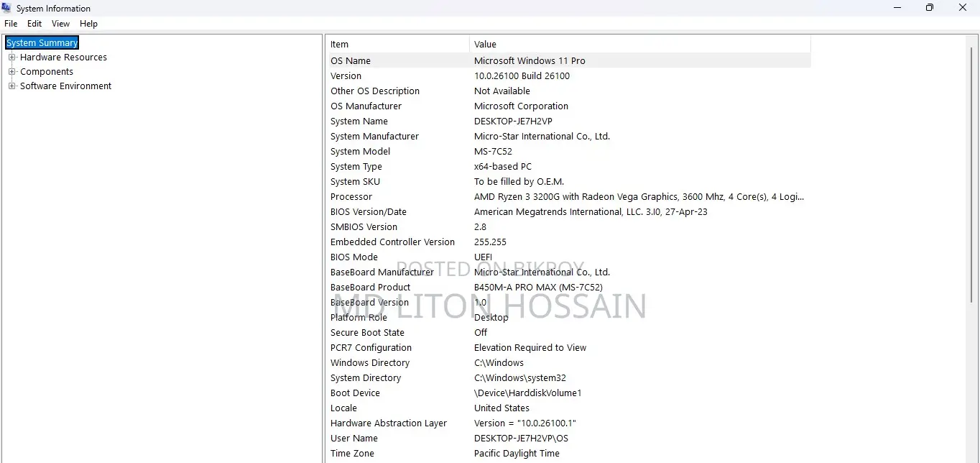Click the AMD Ryzen 3 3200G processor value
Image resolution: width=980 pixels, height=463 pixels.
pyautogui.click(x=639, y=197)
